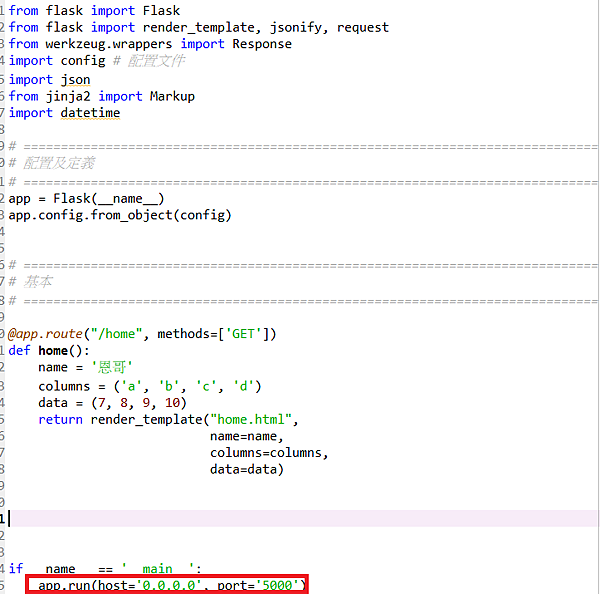Click 'render_template' in the second import line
The image size is (600, 594).
(199, 28)
